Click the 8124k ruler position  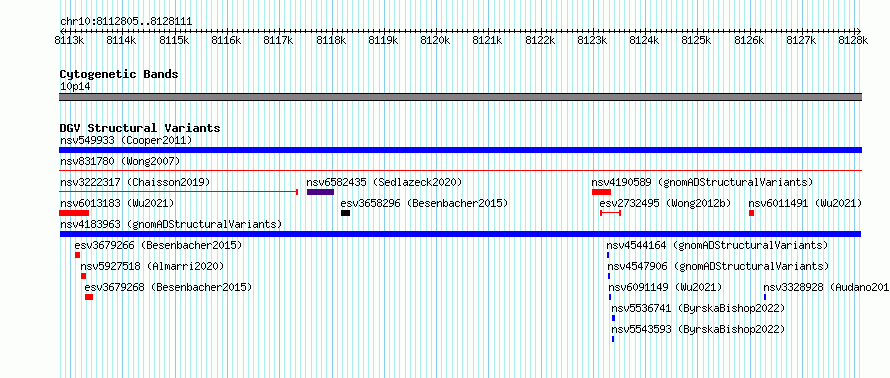coord(645,40)
